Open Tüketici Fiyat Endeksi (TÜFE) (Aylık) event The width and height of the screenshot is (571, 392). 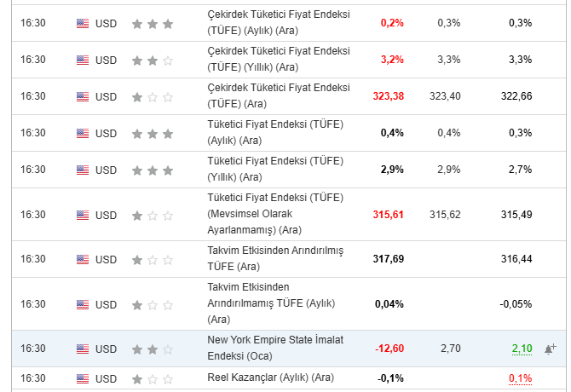tap(275, 132)
